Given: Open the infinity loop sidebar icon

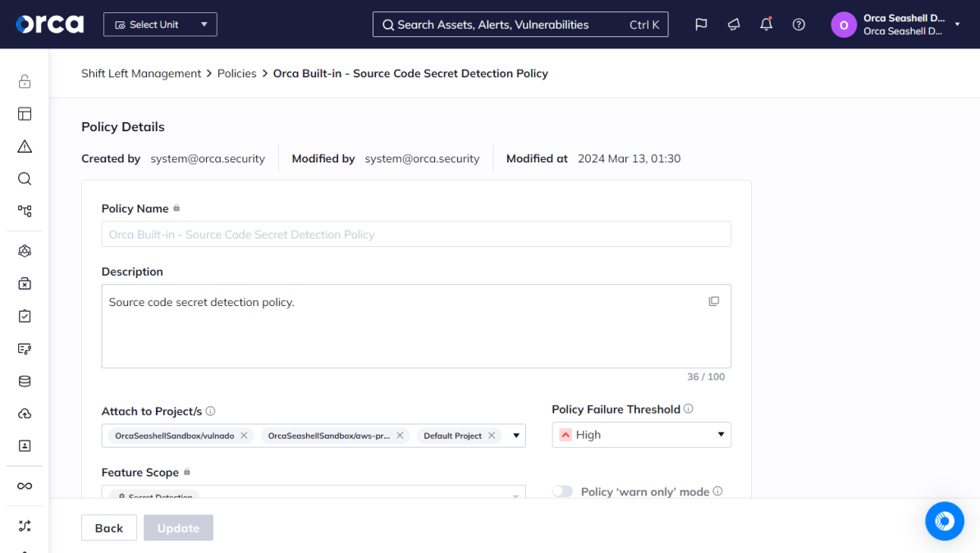Looking at the screenshot, I should pyautogui.click(x=25, y=487).
